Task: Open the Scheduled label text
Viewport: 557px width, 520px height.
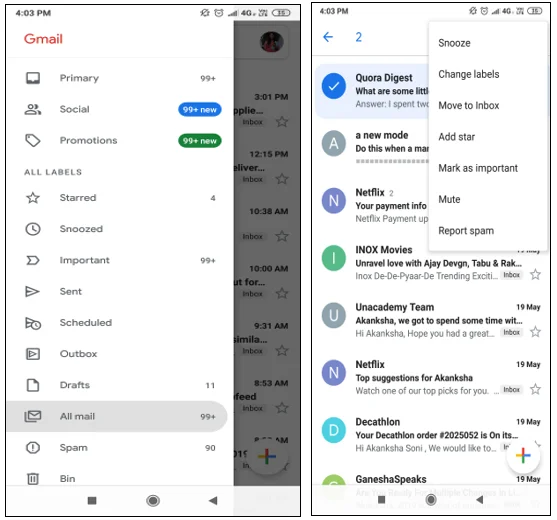Action: pos(86,323)
